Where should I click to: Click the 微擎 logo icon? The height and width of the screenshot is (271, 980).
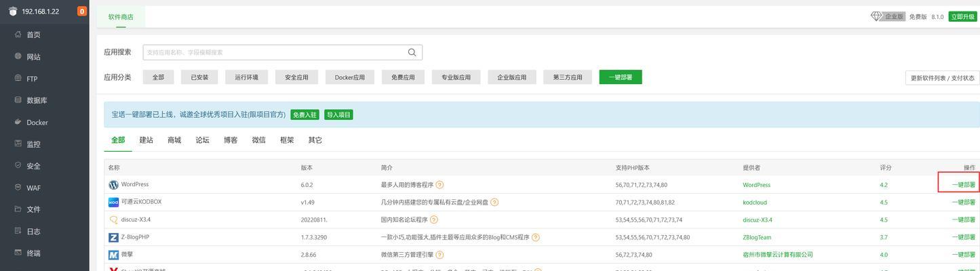point(113,255)
